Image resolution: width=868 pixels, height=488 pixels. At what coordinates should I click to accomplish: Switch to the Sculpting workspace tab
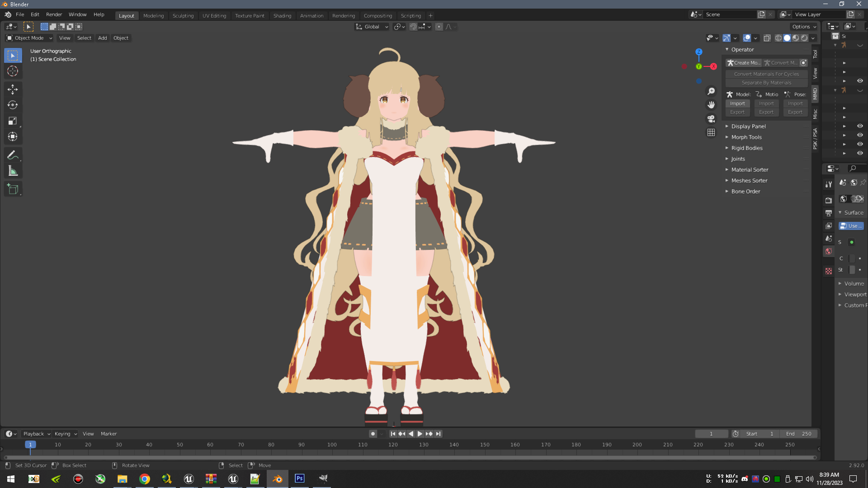click(183, 15)
